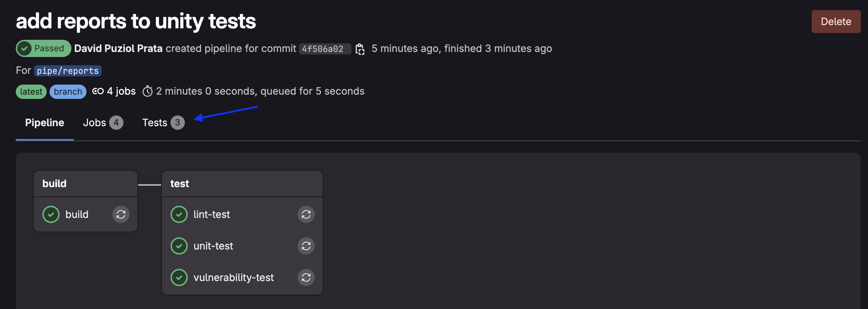This screenshot has width=868, height=309.
Task: Delete this pipeline
Action: (836, 21)
